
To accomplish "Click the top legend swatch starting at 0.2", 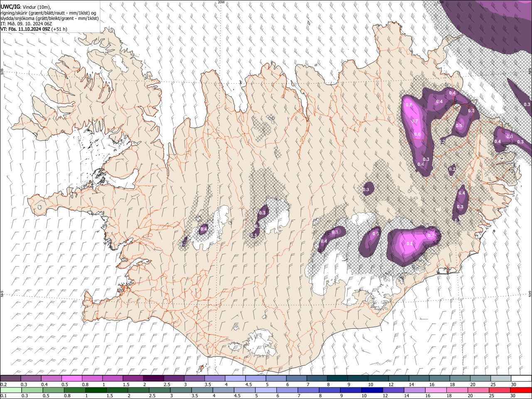I will point(10,378).
